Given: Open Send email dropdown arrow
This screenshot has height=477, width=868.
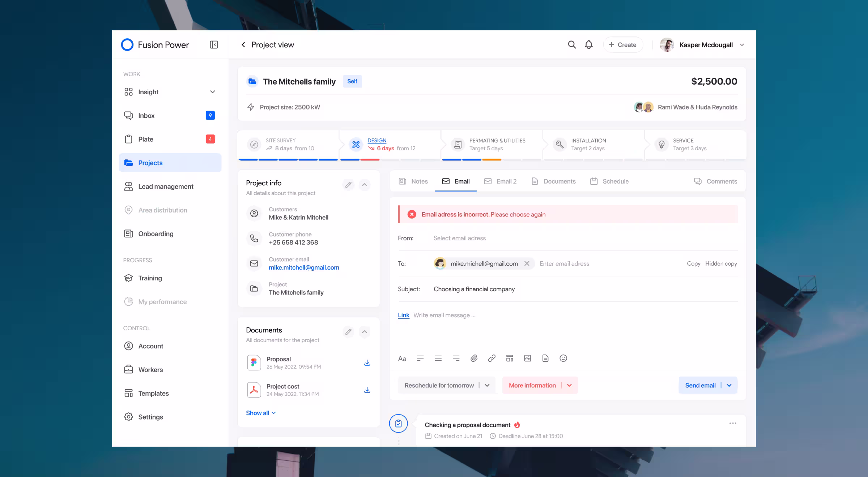Looking at the screenshot, I should 729,385.
